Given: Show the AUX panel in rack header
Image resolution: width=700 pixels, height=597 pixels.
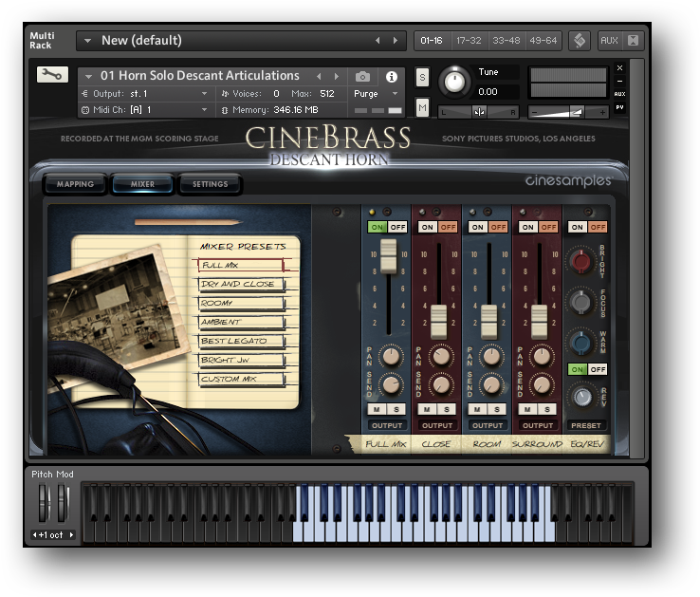Looking at the screenshot, I should pyautogui.click(x=609, y=41).
